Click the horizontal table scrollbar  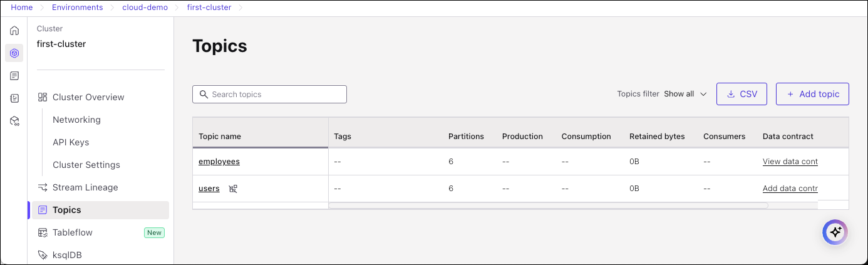[548, 205]
